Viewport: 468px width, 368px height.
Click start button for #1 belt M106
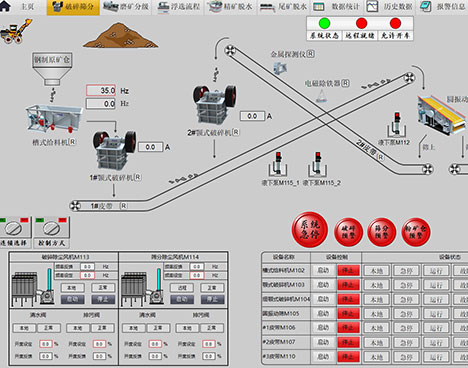pyautogui.click(x=323, y=328)
